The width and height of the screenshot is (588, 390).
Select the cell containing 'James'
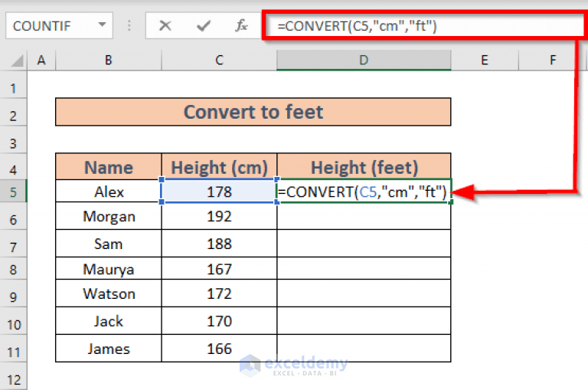click(x=109, y=349)
